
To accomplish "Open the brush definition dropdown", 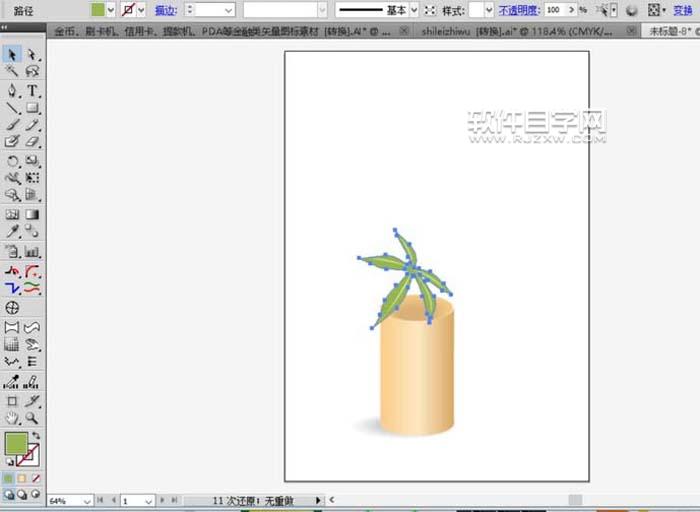I will coord(322,10).
